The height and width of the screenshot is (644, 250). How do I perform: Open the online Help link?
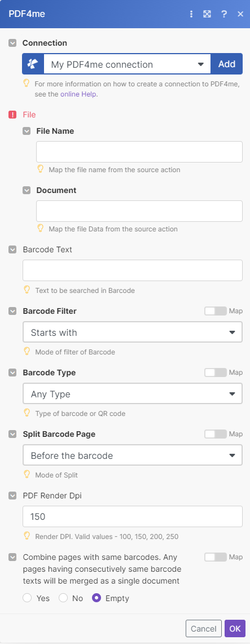(79, 94)
